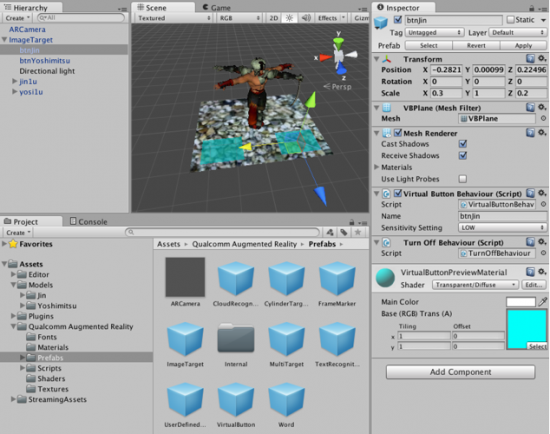Toggle btnJin object active checkbox

(398, 20)
